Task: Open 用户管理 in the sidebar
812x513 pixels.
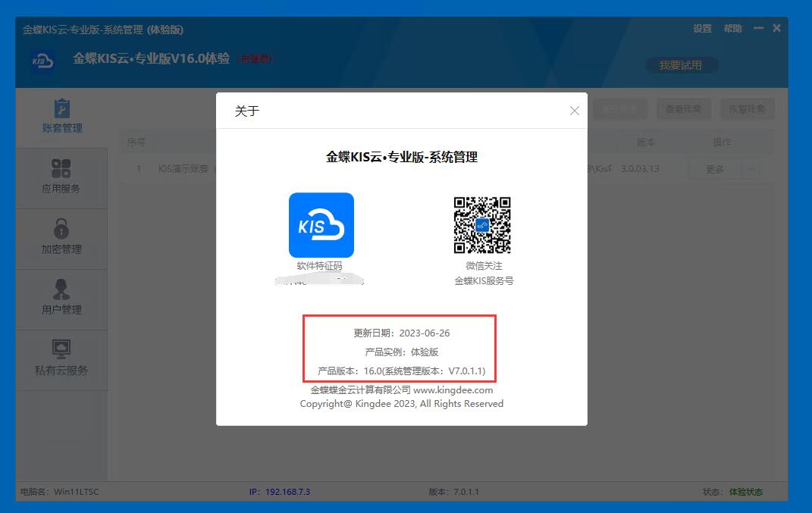Action: coord(61,299)
